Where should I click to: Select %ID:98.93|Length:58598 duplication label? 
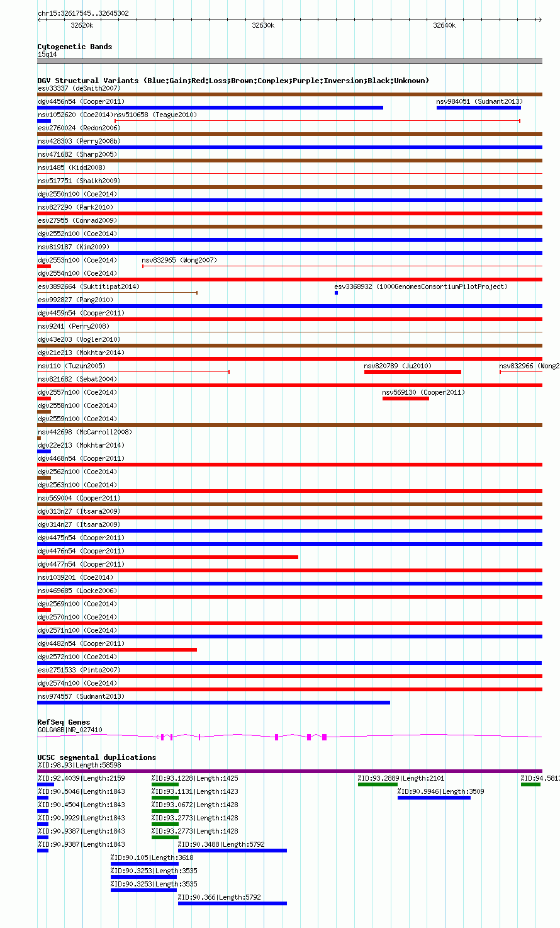tap(79, 765)
